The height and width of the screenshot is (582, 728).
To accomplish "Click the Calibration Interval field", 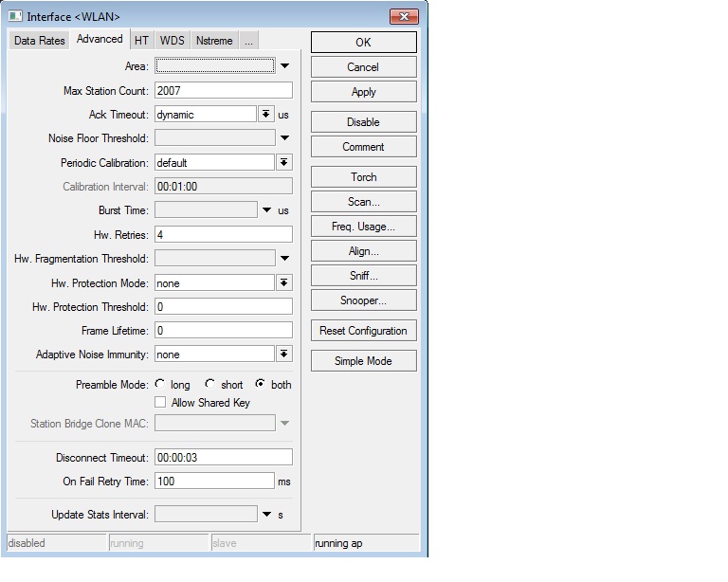I will click(224, 186).
